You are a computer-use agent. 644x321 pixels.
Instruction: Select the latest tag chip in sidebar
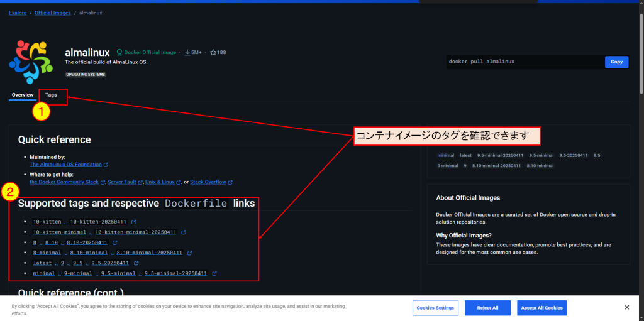coord(466,156)
